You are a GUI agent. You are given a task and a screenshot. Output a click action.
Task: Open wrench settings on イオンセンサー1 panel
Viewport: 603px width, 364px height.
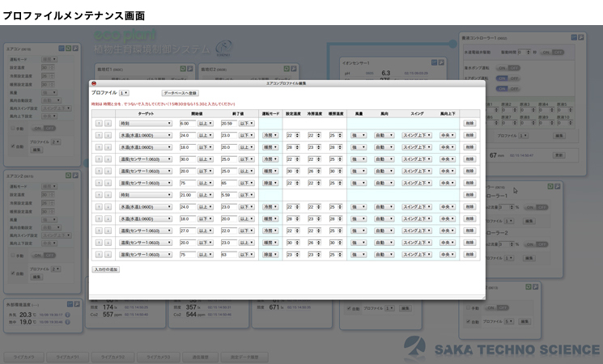coord(441,62)
